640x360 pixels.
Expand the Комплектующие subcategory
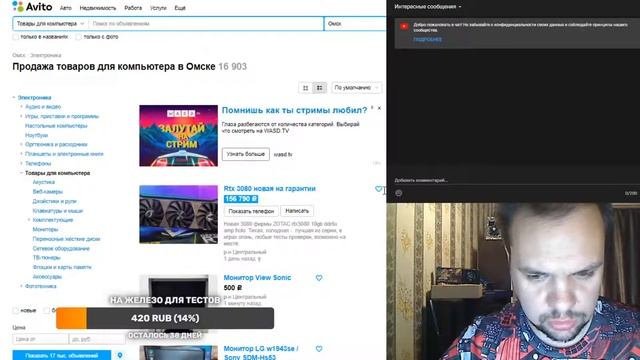(29, 220)
